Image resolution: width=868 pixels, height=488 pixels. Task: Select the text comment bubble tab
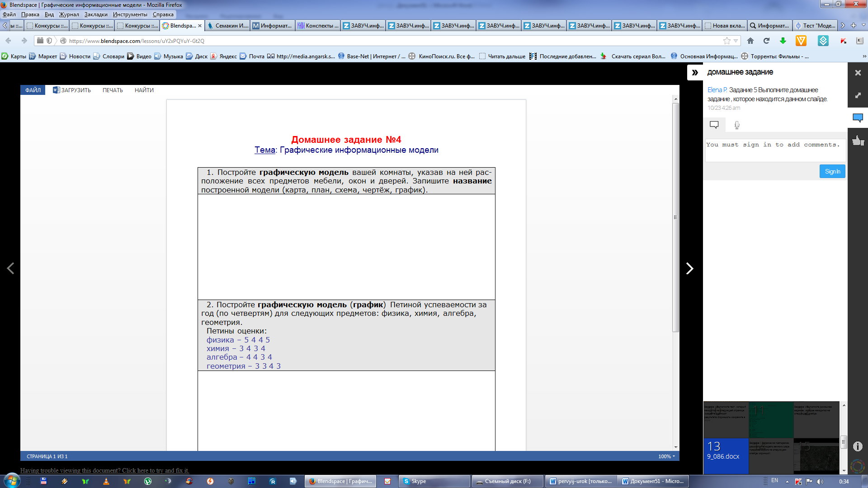pos(714,125)
